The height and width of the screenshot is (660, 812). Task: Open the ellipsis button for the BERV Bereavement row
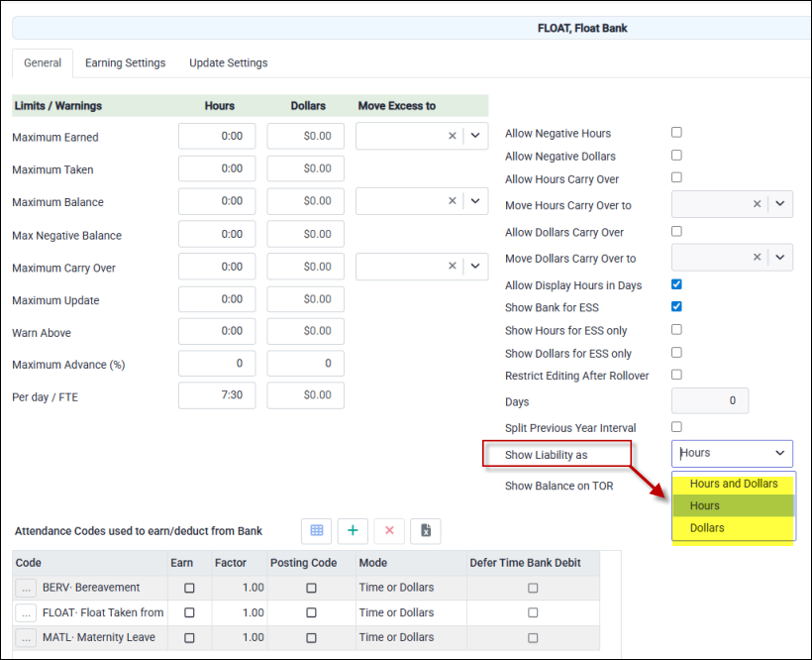click(26, 588)
